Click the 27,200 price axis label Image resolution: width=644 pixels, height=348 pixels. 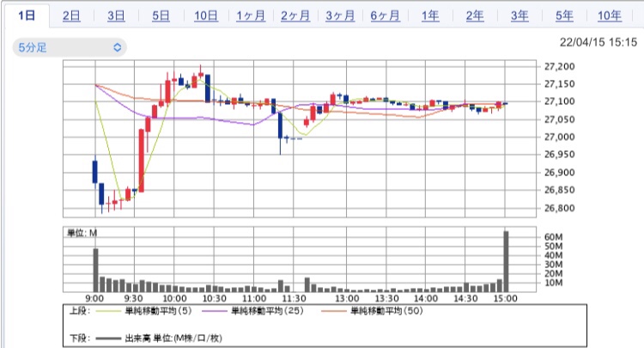coord(559,66)
